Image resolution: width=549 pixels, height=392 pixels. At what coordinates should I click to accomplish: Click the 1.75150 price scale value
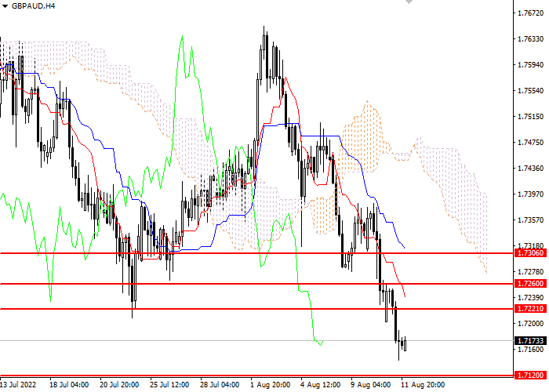coord(531,117)
